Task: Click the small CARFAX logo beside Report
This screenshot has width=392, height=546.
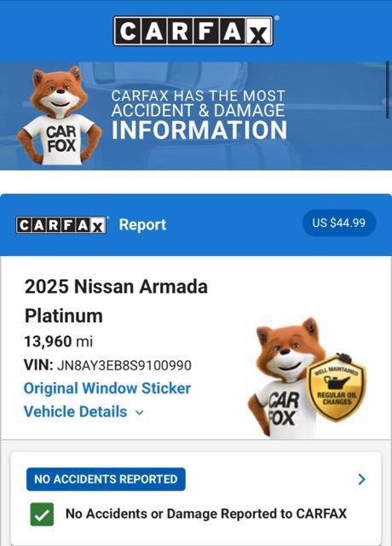Action: tap(61, 225)
